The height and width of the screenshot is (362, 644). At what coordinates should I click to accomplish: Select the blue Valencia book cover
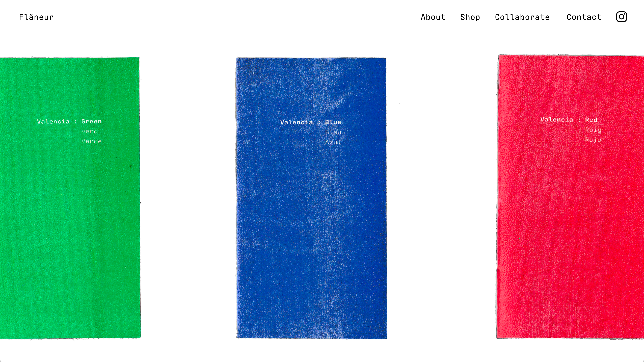(x=311, y=198)
